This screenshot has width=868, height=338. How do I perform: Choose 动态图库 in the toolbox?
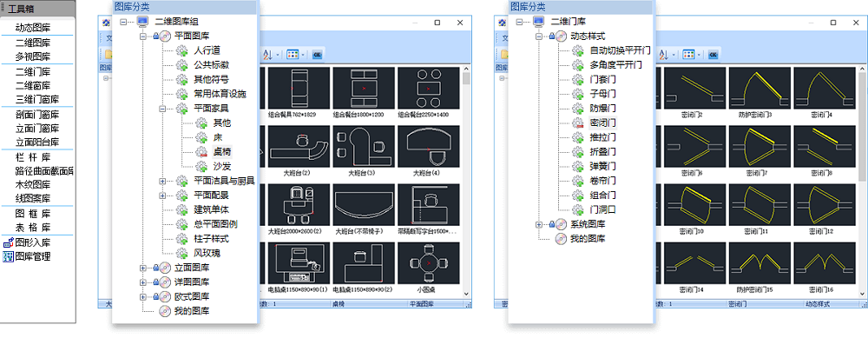pyautogui.click(x=33, y=27)
